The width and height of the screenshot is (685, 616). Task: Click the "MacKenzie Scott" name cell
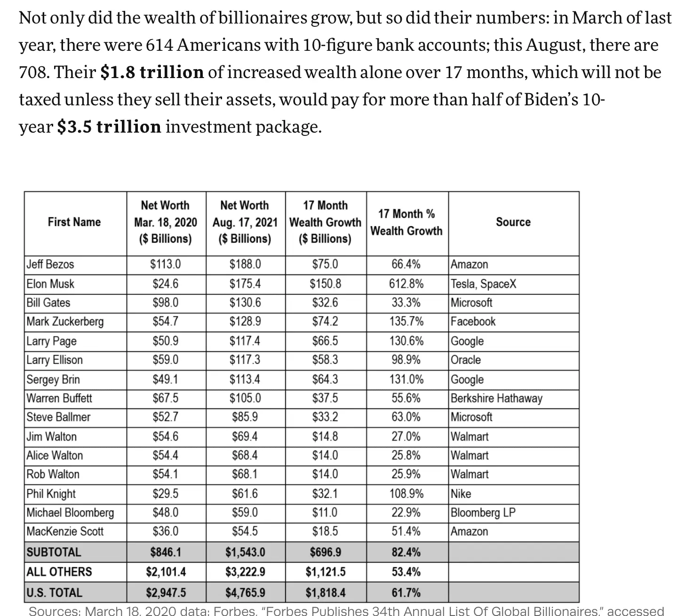click(65, 531)
